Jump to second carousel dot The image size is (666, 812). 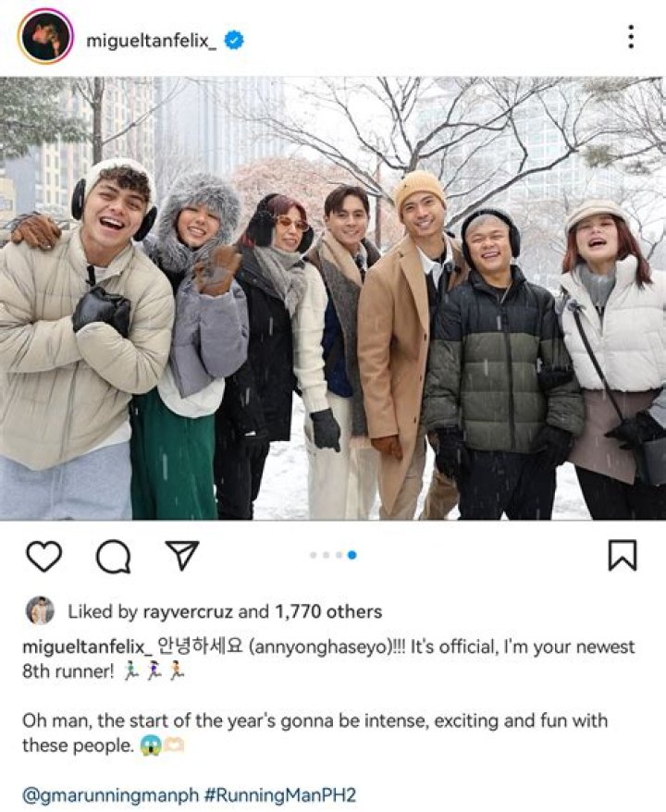coord(326,555)
